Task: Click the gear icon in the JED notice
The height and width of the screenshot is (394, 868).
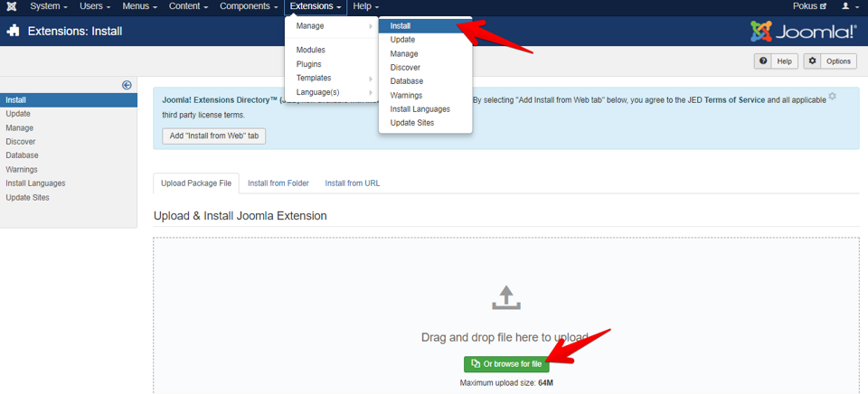Action: click(832, 97)
